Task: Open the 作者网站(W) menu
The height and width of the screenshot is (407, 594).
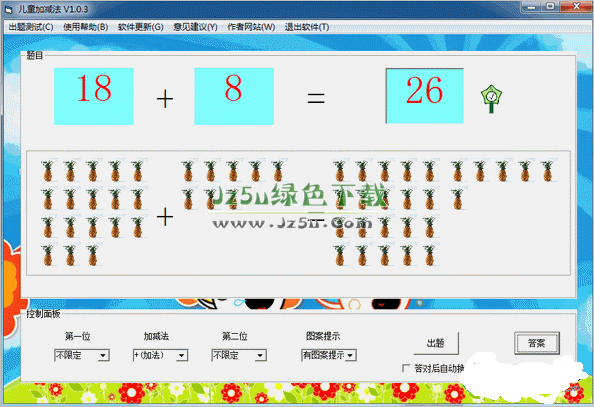Action: pos(251,27)
